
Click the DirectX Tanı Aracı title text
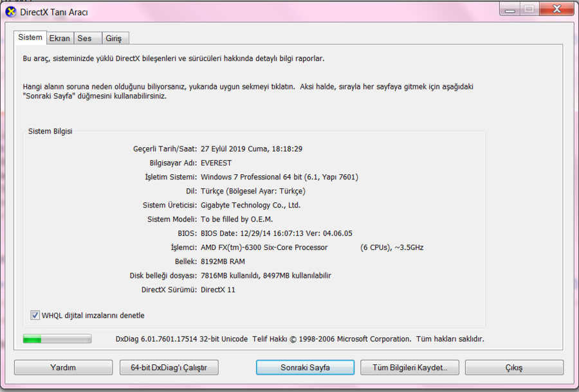point(54,12)
